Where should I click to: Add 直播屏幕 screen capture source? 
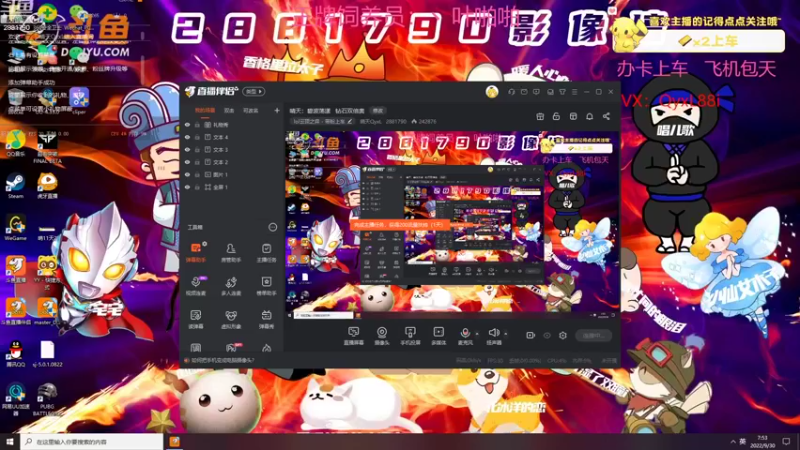[353, 336]
